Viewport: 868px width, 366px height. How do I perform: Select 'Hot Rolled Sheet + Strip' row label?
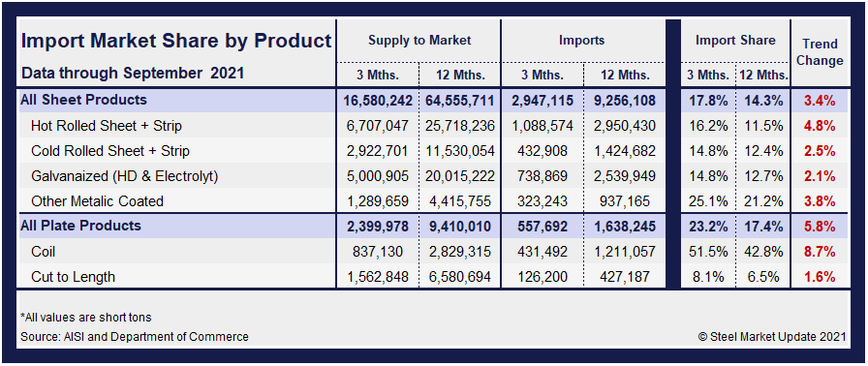pyautogui.click(x=107, y=126)
